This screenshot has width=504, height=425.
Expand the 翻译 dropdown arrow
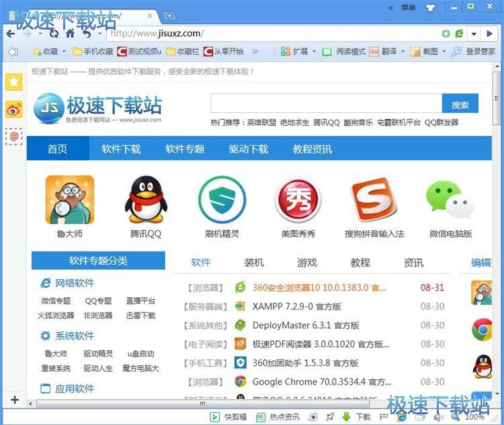click(403, 52)
